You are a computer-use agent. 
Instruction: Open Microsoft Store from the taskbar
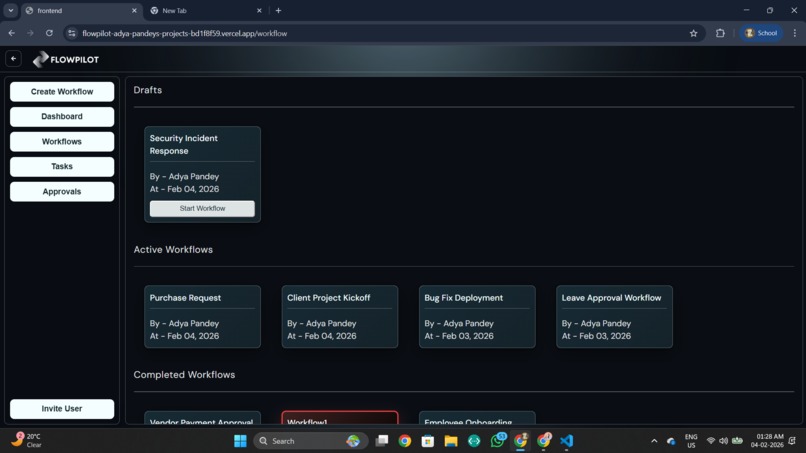point(428,441)
